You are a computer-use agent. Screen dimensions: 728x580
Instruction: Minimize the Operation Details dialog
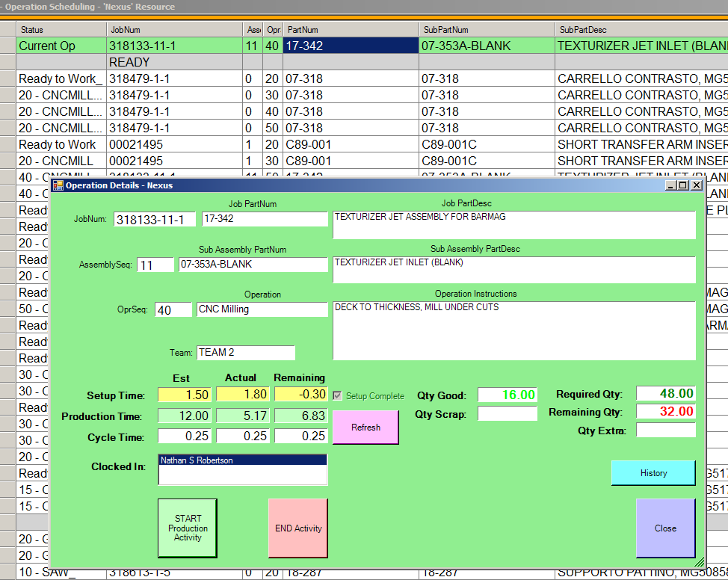click(x=670, y=185)
